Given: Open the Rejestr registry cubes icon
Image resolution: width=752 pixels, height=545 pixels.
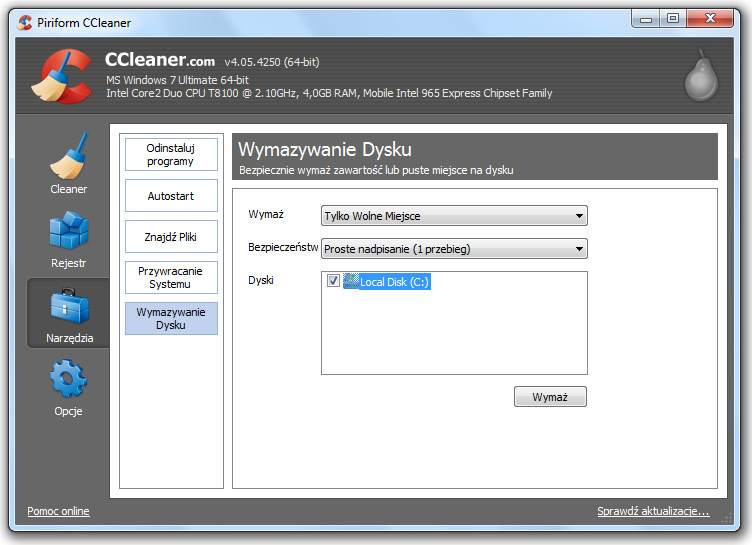Looking at the screenshot, I should coord(69,230).
